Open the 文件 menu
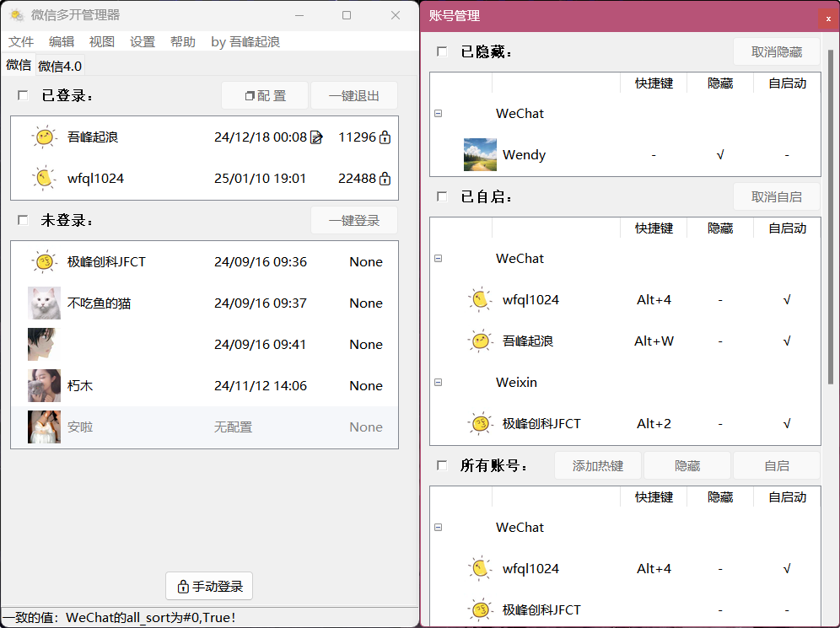 tap(21, 42)
